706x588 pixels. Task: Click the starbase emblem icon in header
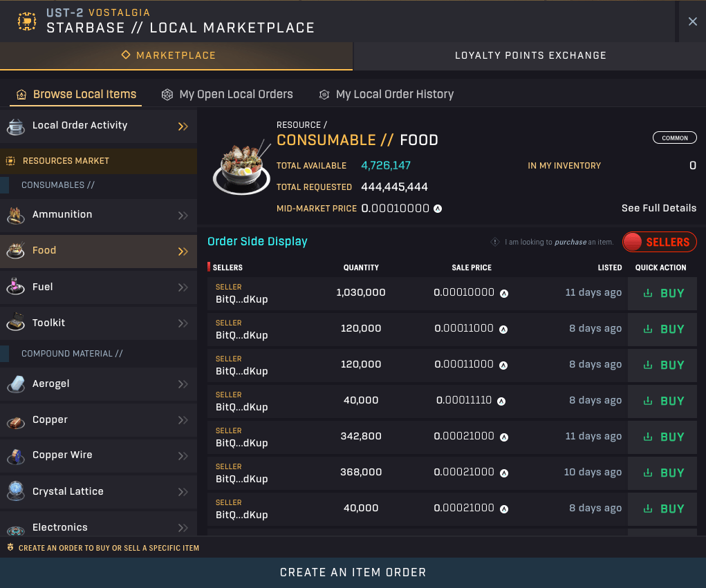pos(26,21)
